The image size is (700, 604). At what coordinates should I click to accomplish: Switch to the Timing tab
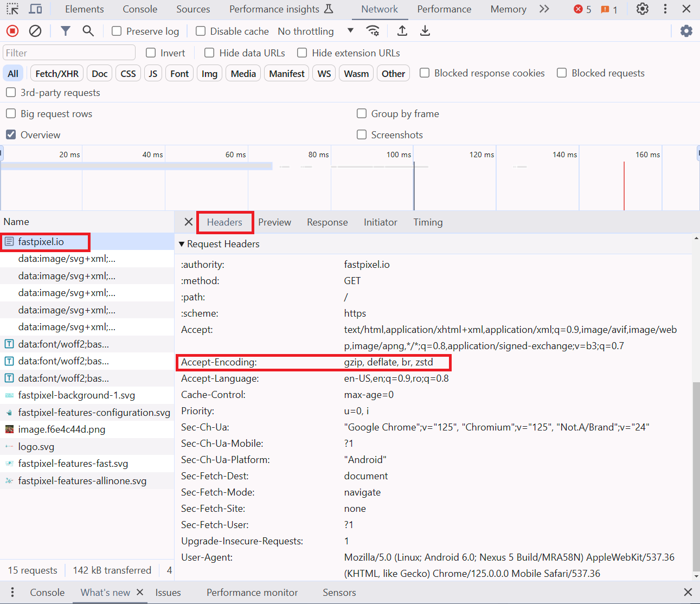(428, 222)
